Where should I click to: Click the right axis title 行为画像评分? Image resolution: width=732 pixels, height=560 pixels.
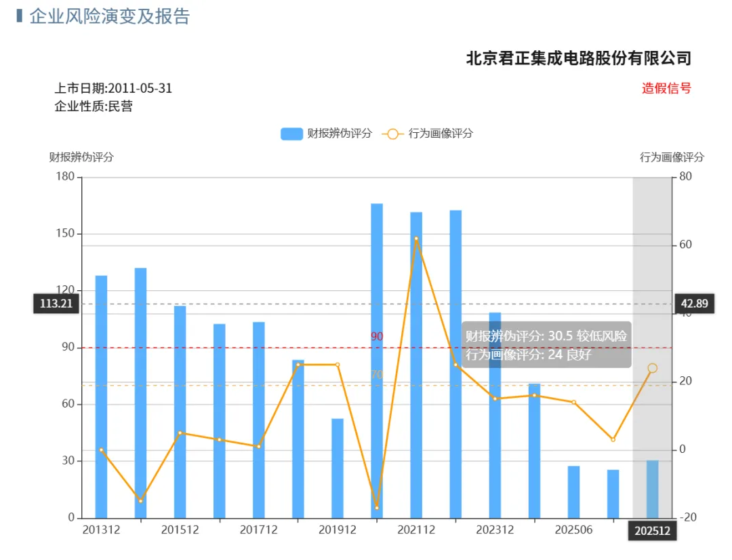(672, 157)
